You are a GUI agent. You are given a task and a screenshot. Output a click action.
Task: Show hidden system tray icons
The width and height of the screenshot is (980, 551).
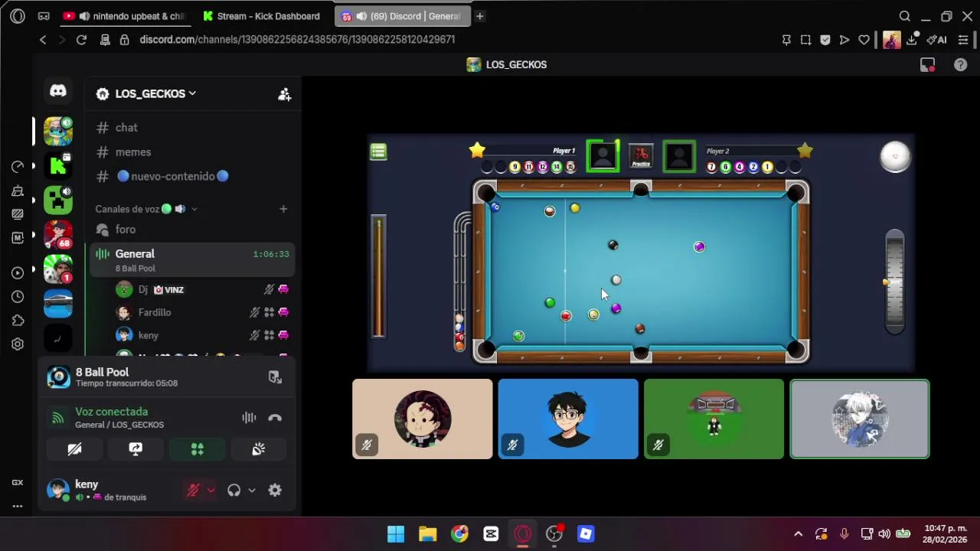point(798,534)
